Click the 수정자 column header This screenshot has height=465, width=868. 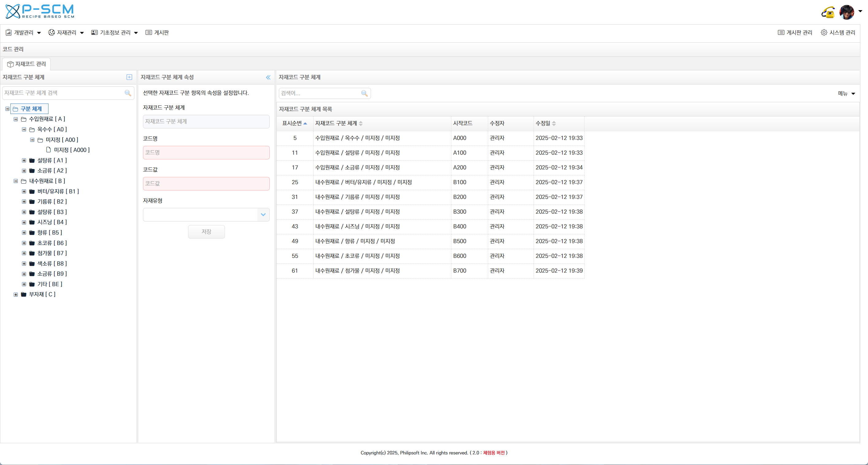511,123
